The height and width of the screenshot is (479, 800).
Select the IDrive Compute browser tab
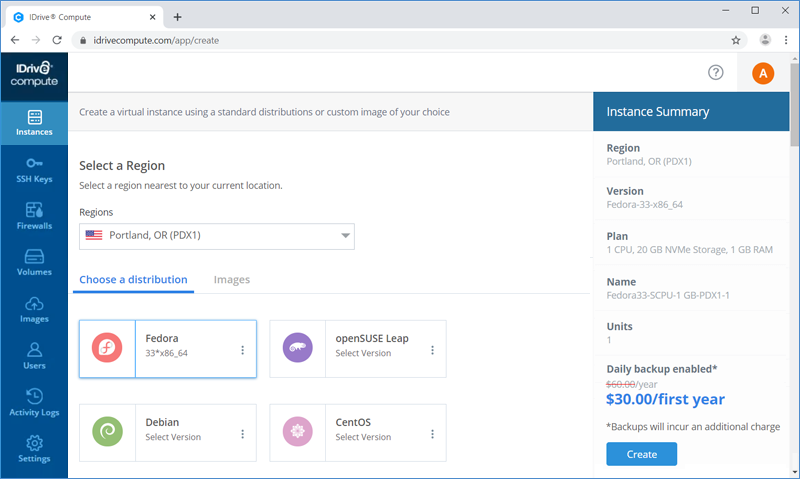[x=85, y=17]
